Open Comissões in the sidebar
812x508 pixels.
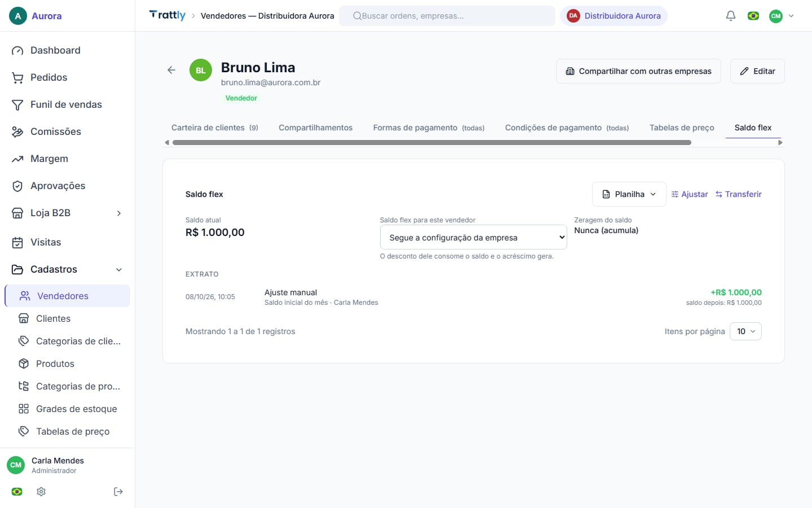68,132
